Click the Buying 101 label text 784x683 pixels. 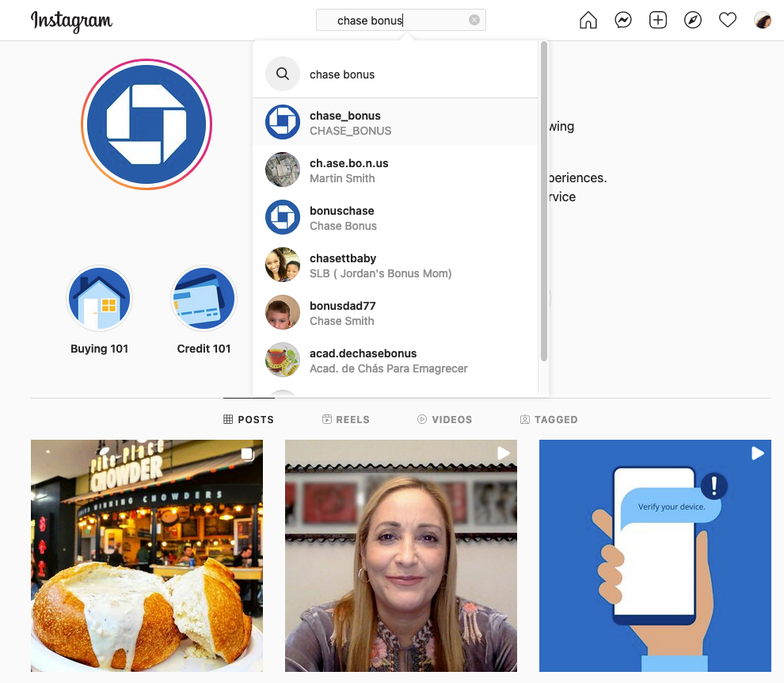pyautogui.click(x=100, y=349)
